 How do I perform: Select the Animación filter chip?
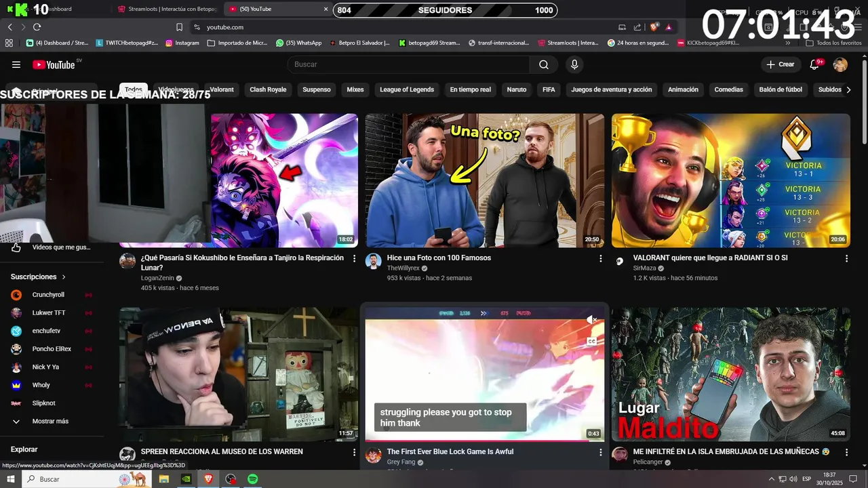click(683, 89)
